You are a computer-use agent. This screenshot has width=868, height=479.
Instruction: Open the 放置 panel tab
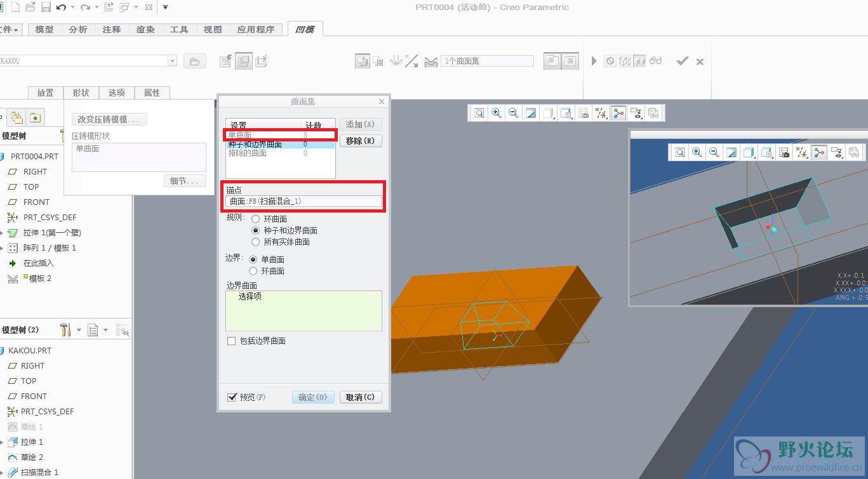(46, 93)
